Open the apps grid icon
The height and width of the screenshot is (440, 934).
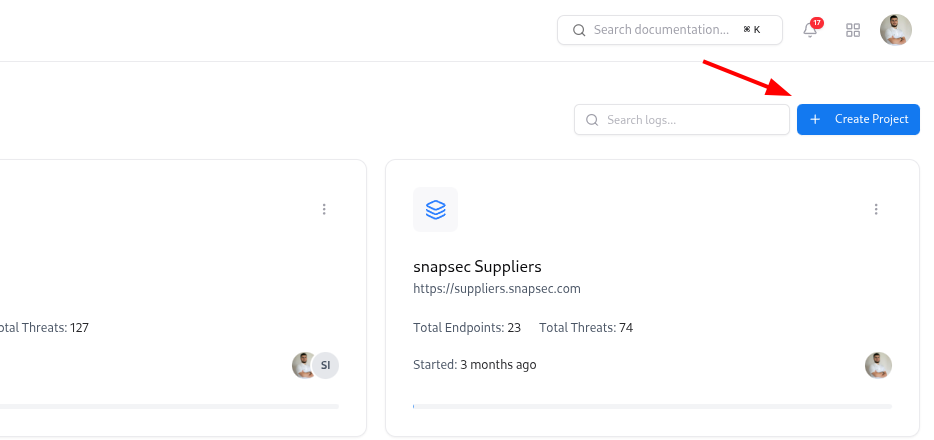click(853, 30)
